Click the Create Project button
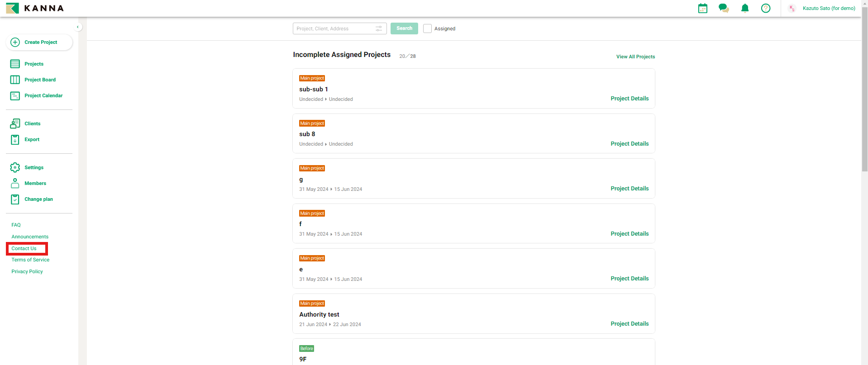The width and height of the screenshot is (868, 365). (39, 42)
